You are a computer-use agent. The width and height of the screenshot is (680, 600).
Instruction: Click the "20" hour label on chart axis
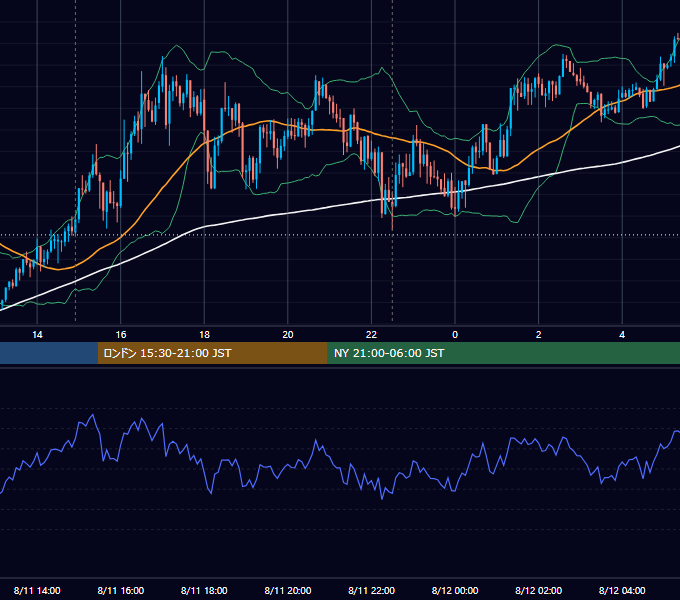(x=288, y=335)
